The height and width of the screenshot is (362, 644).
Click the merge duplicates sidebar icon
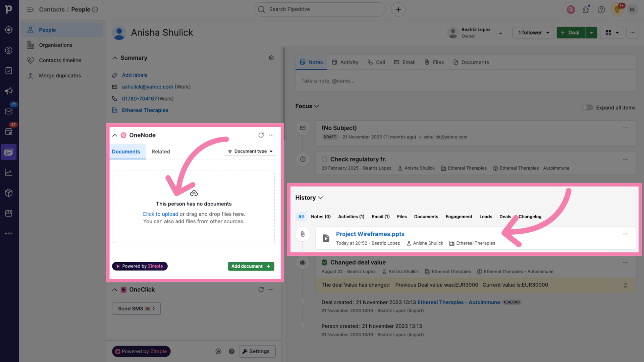coord(30,75)
